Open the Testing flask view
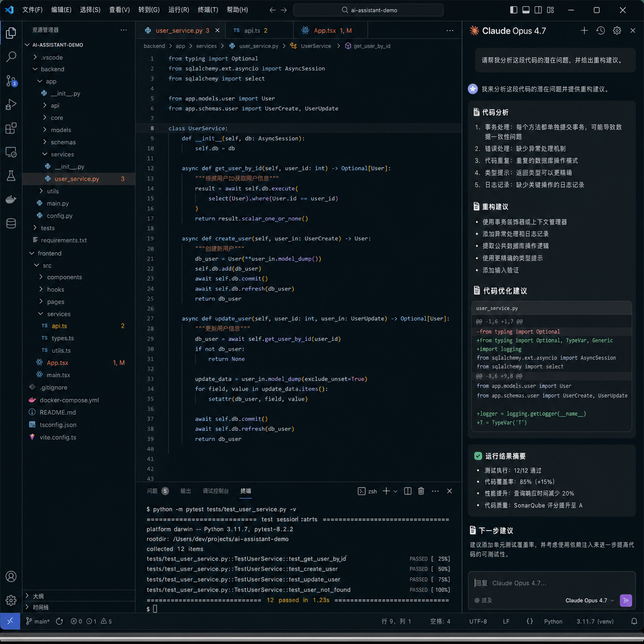Viewport: 644px width, 644px height. click(x=11, y=176)
